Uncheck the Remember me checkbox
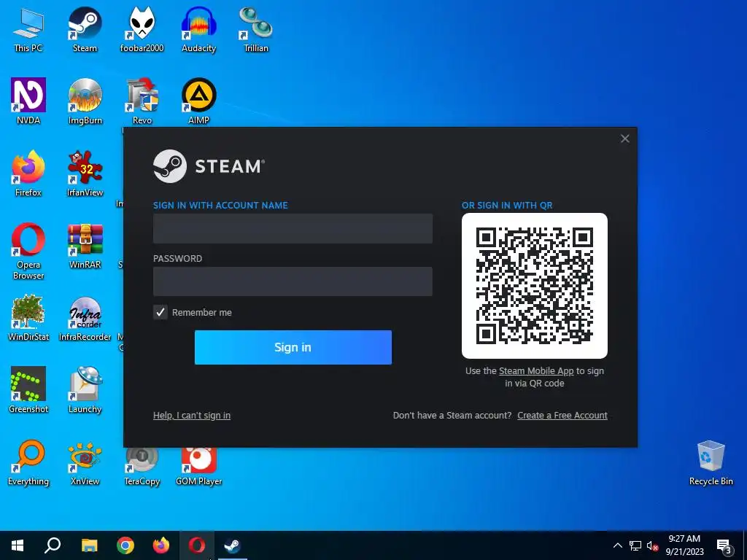 (160, 312)
